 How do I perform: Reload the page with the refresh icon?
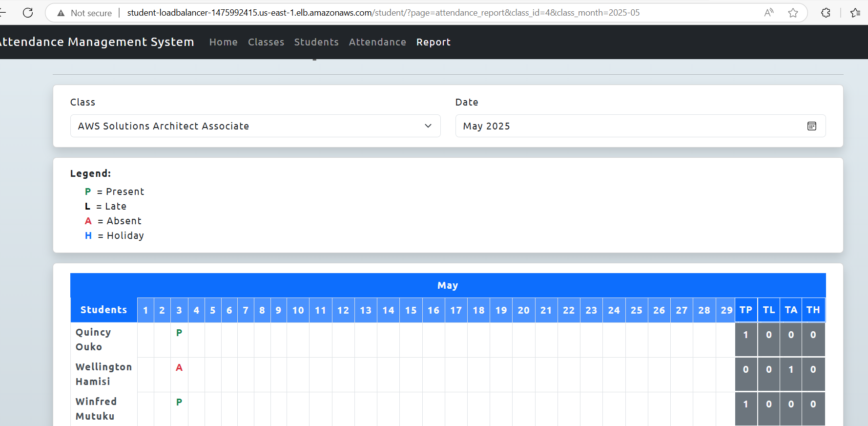28,13
